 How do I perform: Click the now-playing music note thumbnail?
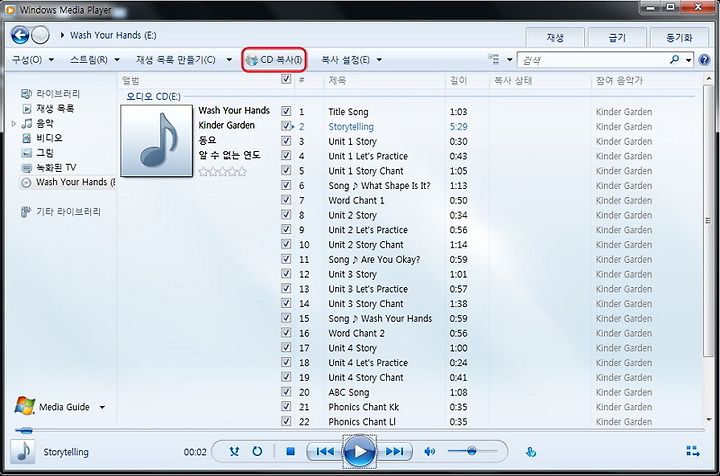[23, 452]
